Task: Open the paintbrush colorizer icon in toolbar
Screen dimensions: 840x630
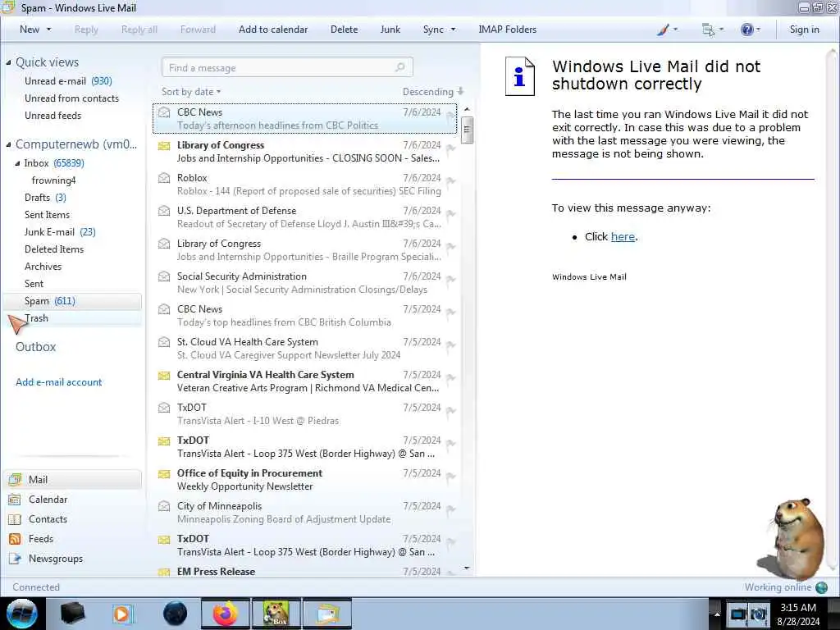Action: coord(663,30)
